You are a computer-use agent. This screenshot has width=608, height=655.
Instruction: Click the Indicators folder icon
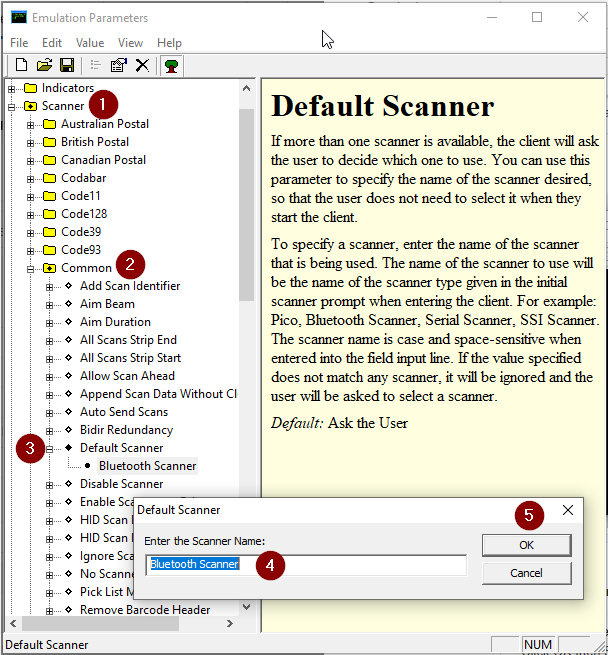30,88
